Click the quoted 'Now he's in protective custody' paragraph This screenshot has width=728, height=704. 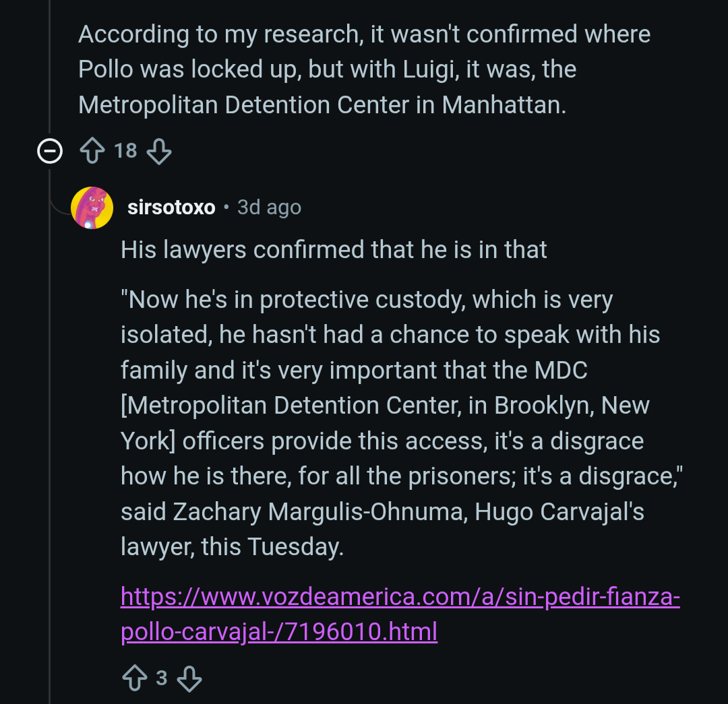pyautogui.click(x=367, y=300)
